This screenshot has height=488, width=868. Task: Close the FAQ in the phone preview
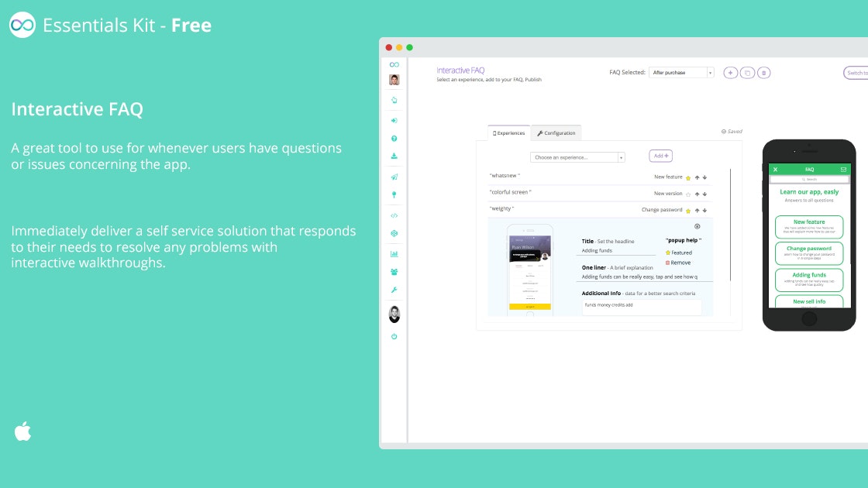(776, 170)
